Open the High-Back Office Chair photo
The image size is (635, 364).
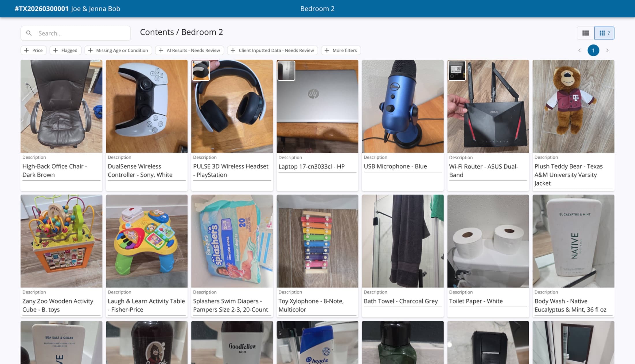pos(61,106)
